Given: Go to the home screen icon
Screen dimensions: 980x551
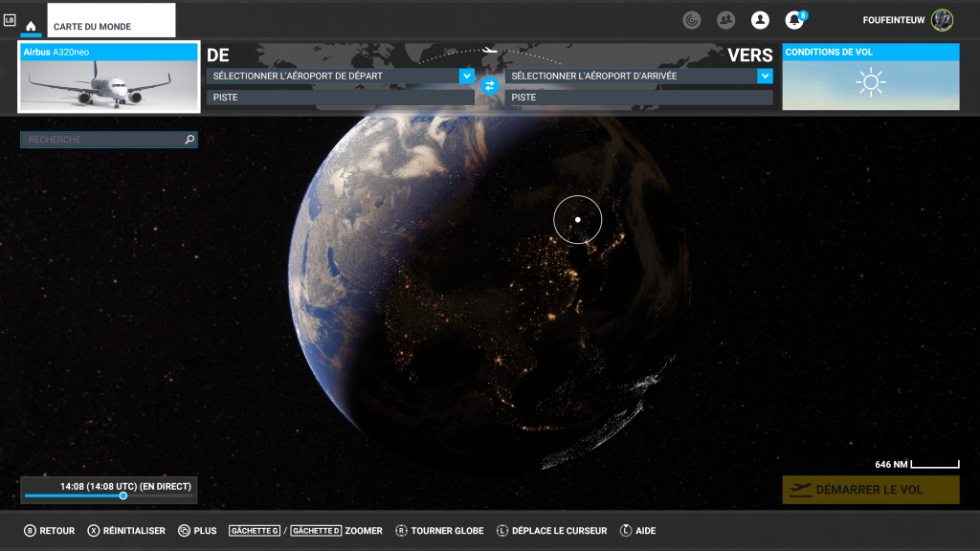Looking at the screenshot, I should coord(31,26).
